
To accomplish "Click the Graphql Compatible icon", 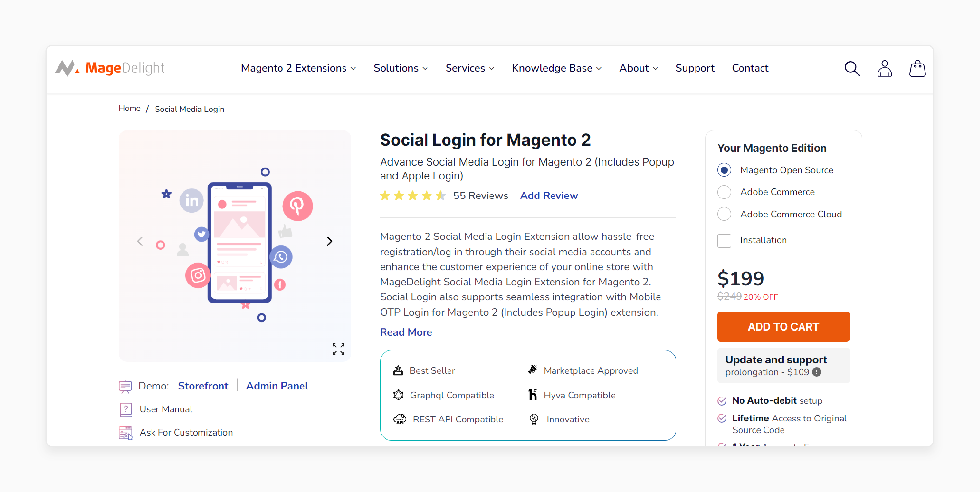I will coord(398,395).
